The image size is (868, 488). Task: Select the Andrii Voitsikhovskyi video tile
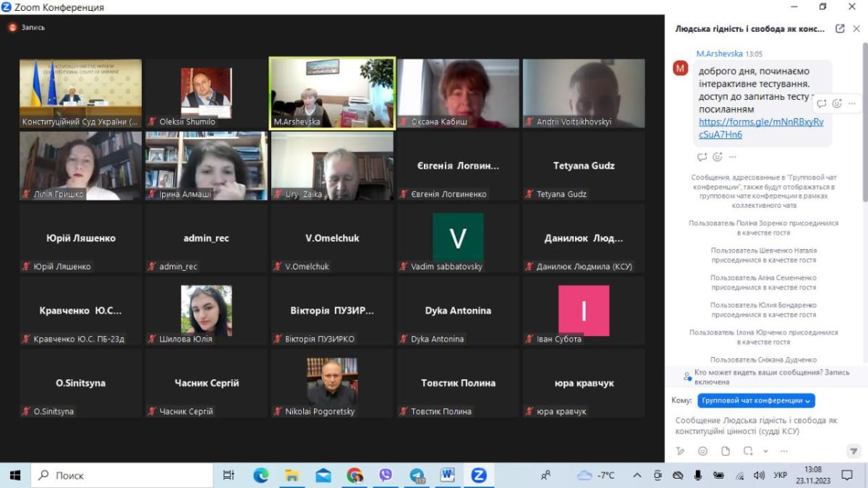(584, 93)
